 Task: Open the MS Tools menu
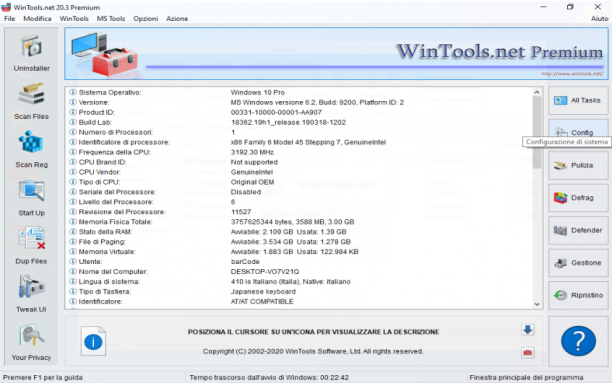pos(111,18)
